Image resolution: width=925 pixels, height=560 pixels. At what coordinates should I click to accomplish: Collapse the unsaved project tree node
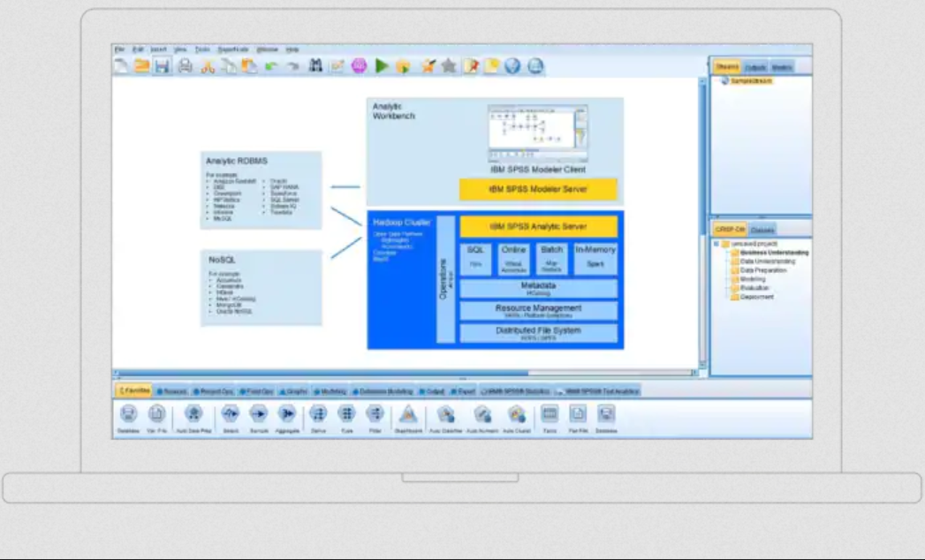click(717, 241)
